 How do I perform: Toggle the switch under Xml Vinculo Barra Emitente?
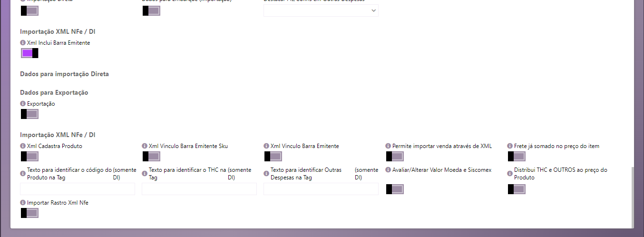point(273,156)
